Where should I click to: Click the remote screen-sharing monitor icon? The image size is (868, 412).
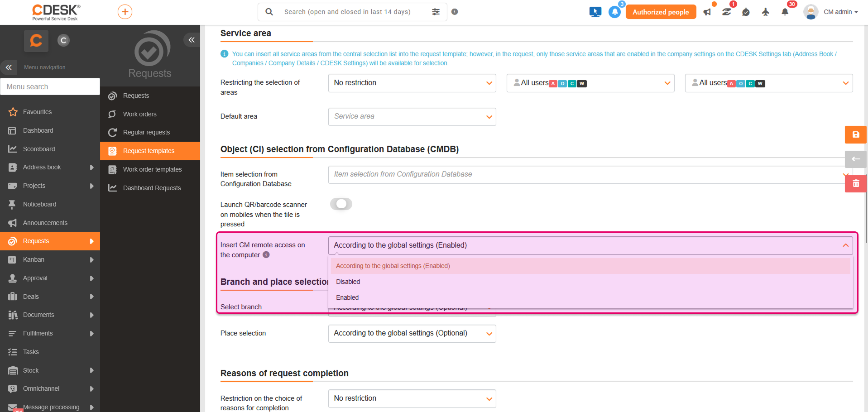pyautogui.click(x=595, y=12)
